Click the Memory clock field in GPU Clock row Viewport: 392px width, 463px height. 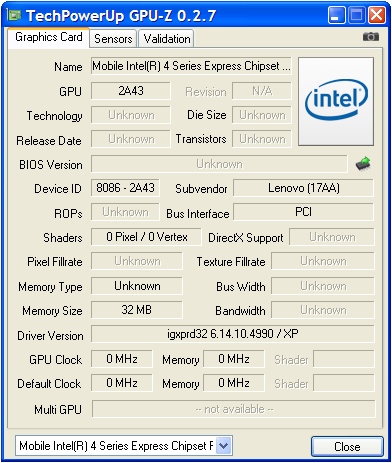tap(234, 359)
